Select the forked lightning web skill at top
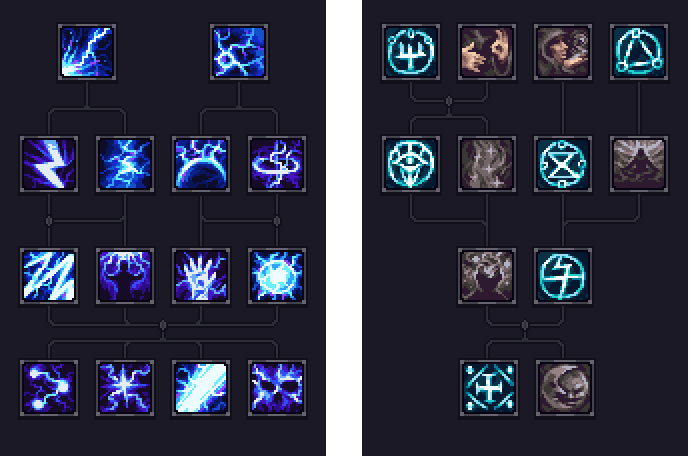690x456 pixels. pos(239,52)
